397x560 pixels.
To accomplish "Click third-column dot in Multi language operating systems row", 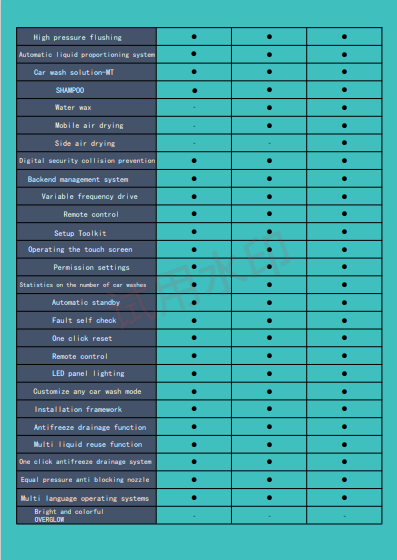I will pos(344,498).
